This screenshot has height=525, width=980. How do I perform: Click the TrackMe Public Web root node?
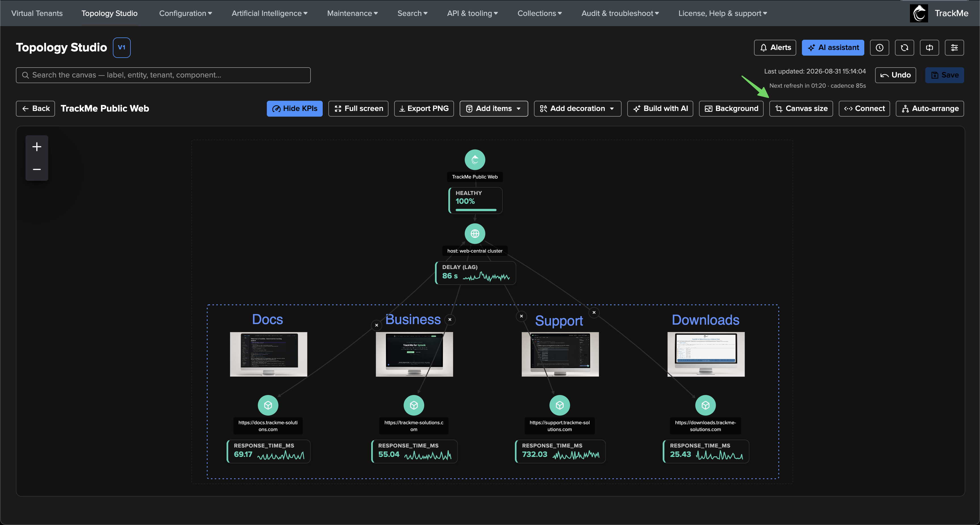click(x=475, y=159)
